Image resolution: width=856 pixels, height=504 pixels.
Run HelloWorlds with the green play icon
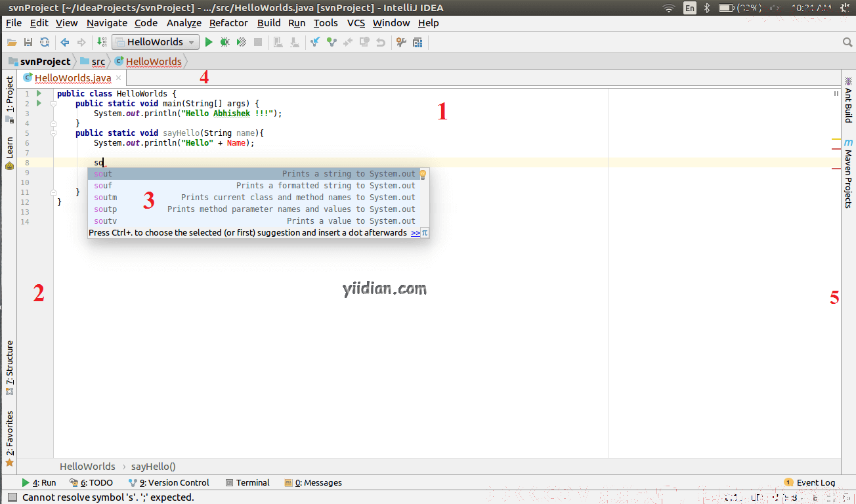[209, 42]
